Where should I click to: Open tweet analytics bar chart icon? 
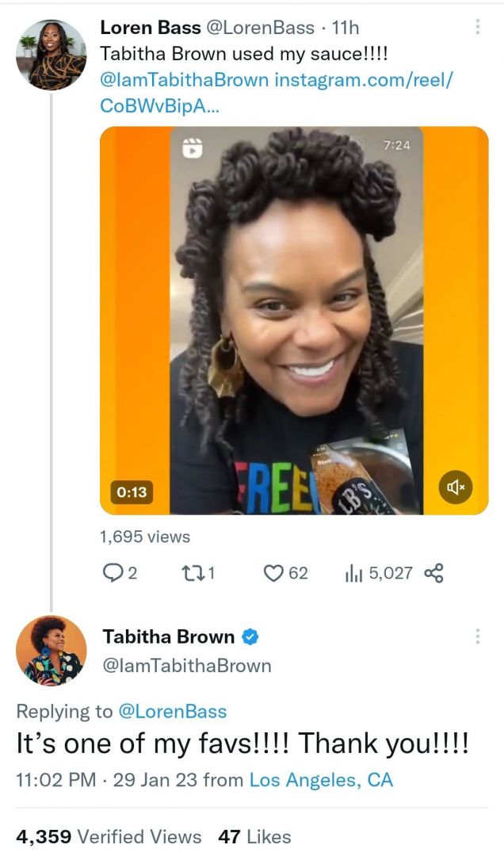click(x=353, y=573)
